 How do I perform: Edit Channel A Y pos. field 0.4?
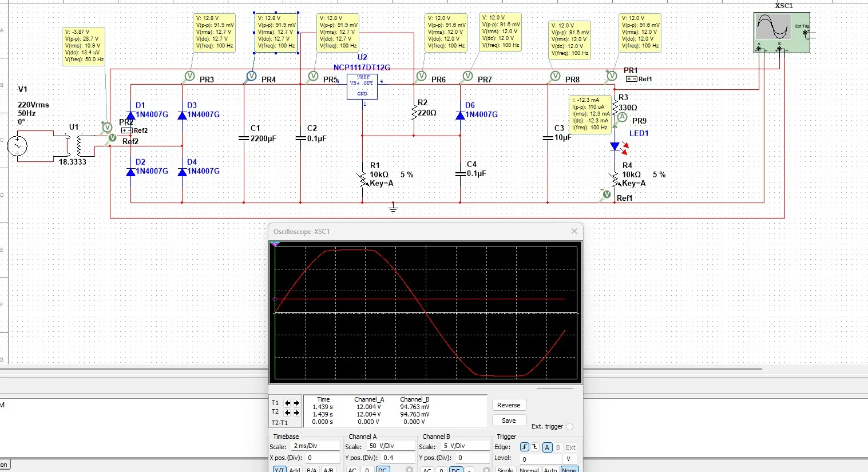pos(398,458)
